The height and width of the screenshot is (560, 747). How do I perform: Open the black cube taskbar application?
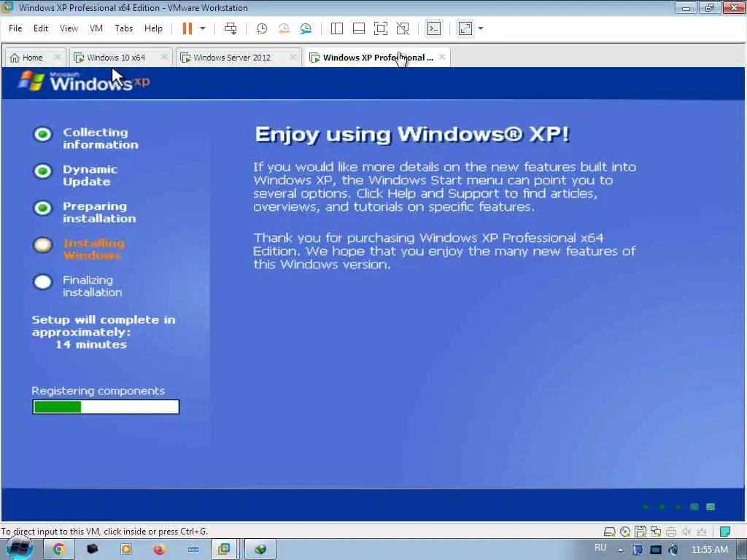pos(93,550)
